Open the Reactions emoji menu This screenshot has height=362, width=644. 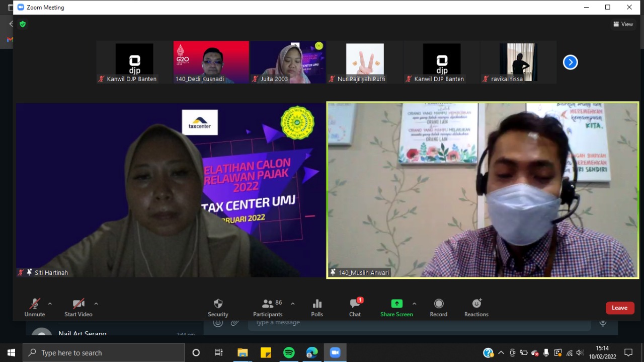[x=476, y=307]
